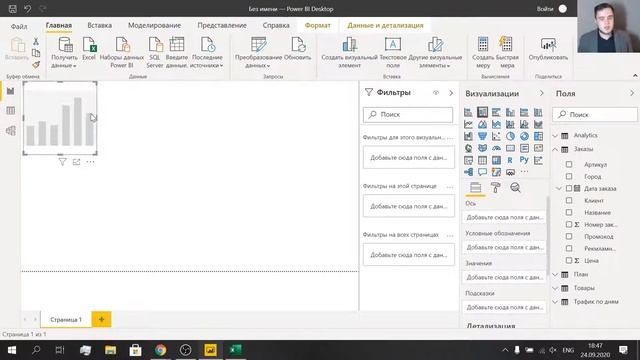This screenshot has width=640, height=360.
Task: Open the Get Data (Получить данные) button
Action: (x=64, y=52)
